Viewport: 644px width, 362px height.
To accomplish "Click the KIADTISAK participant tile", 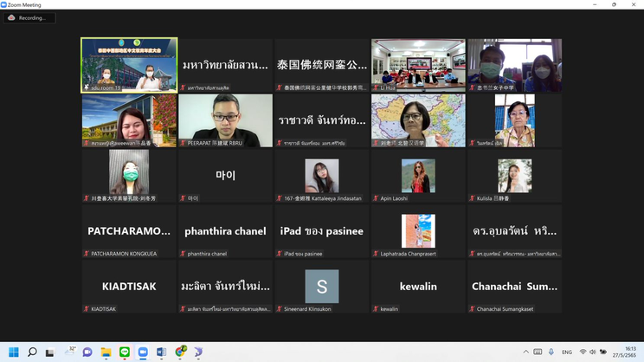I will click(129, 287).
